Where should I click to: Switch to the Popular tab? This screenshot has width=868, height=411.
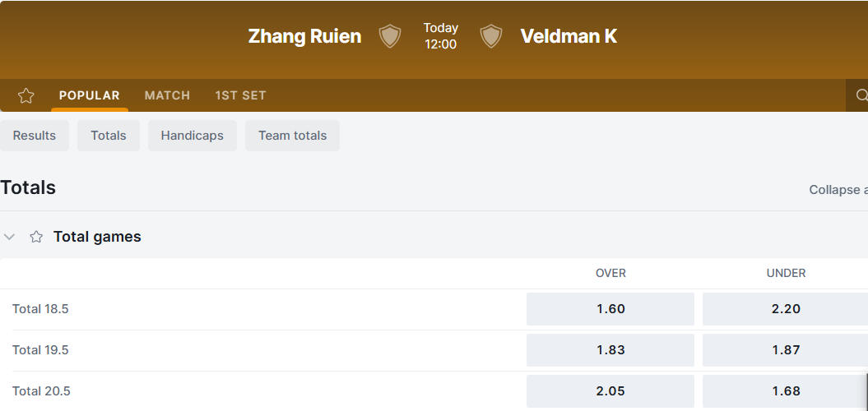pyautogui.click(x=89, y=95)
